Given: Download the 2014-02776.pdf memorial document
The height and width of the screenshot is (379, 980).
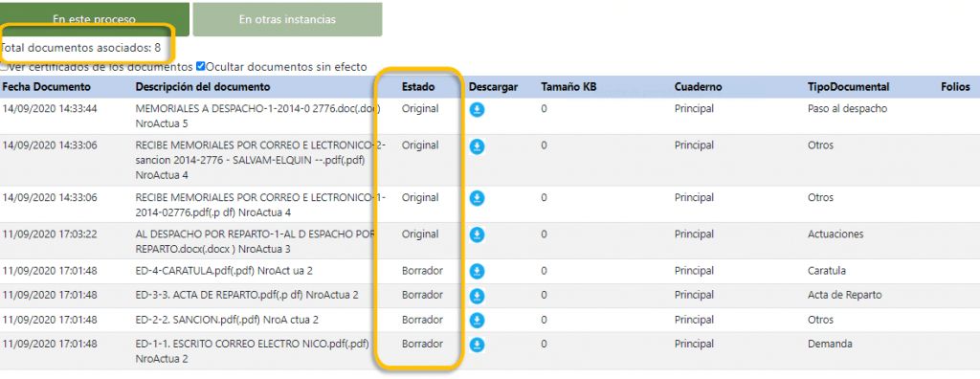Looking at the screenshot, I should click(477, 199).
